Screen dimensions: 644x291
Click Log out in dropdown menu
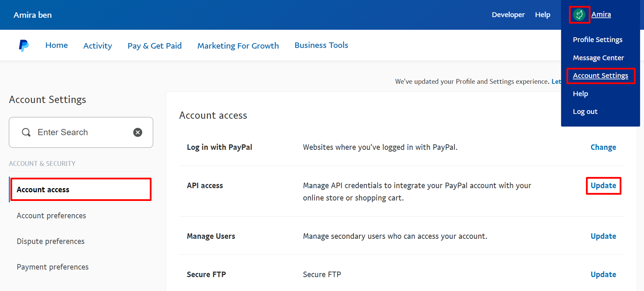point(585,112)
